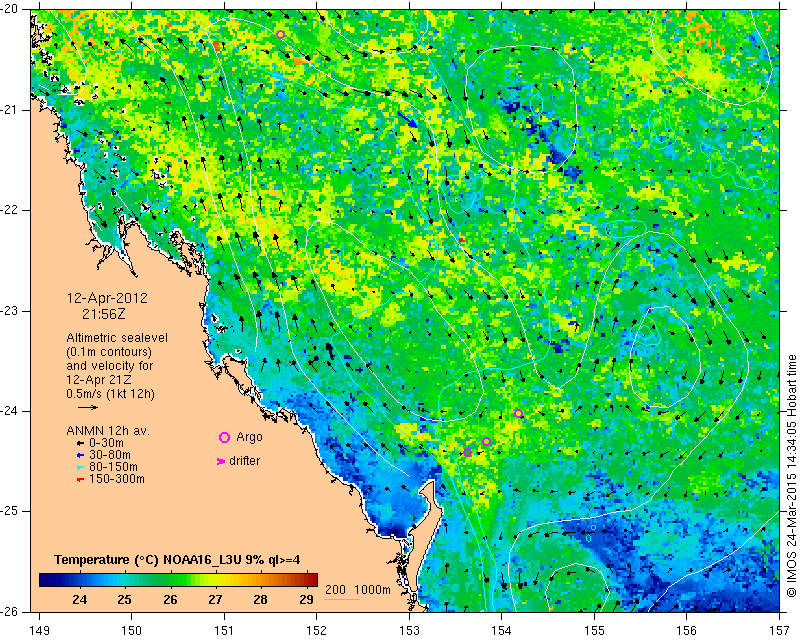The image size is (800, 640).
Task: Click the 'Altimetric sealevel' legend text
Action: [x=117, y=338]
